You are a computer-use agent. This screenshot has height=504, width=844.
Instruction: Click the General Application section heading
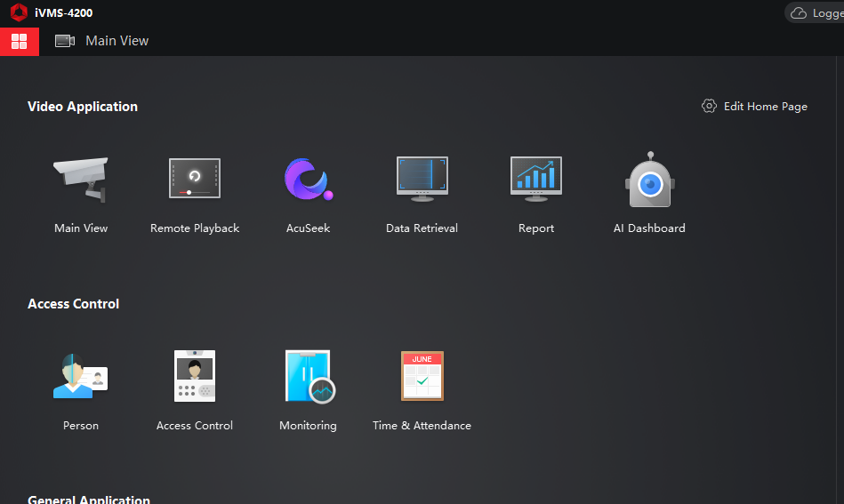(x=89, y=500)
